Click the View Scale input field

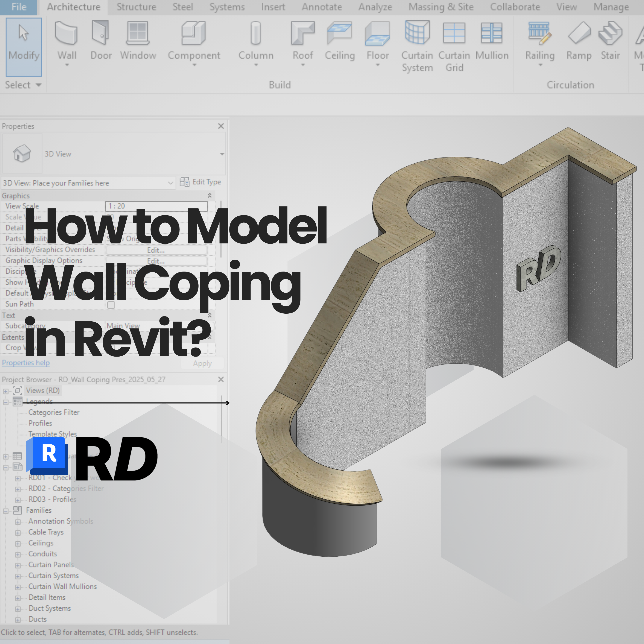tap(156, 206)
